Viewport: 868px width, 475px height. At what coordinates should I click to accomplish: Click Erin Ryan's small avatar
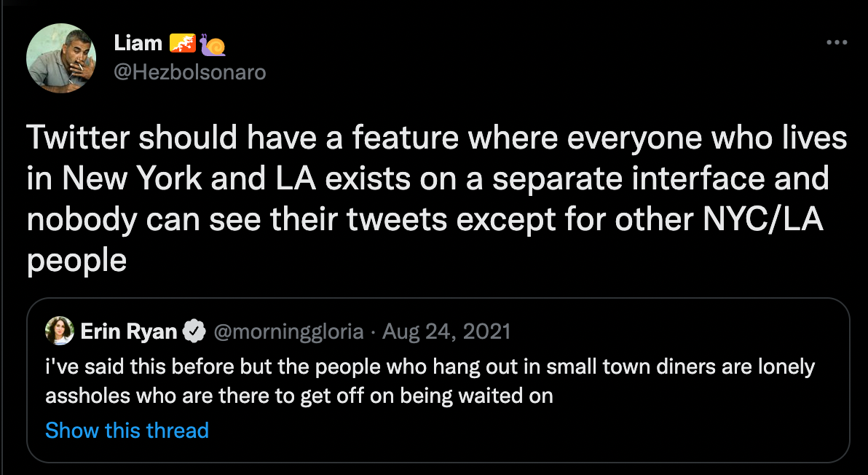click(x=60, y=332)
